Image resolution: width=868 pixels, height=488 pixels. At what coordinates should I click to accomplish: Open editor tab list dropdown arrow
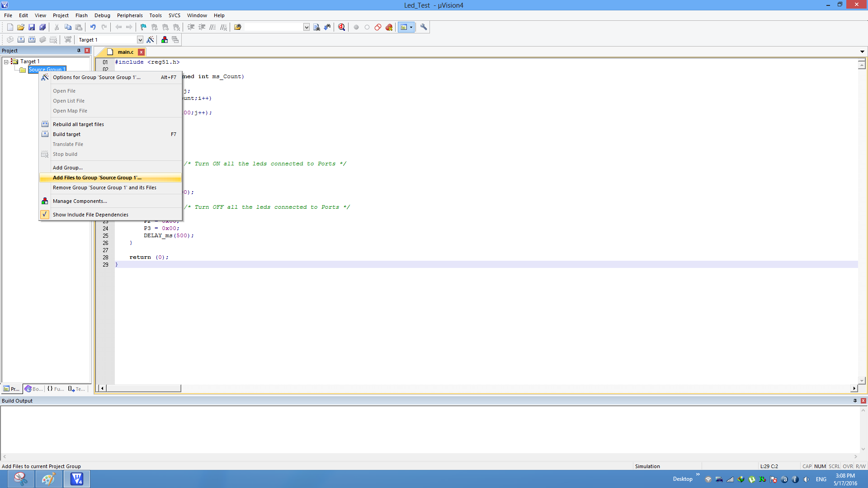tap(862, 52)
